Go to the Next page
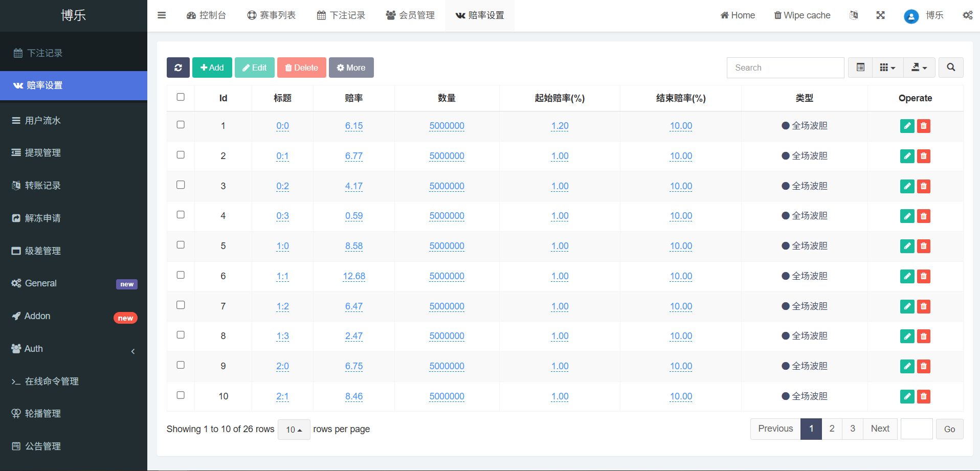 pyautogui.click(x=880, y=429)
